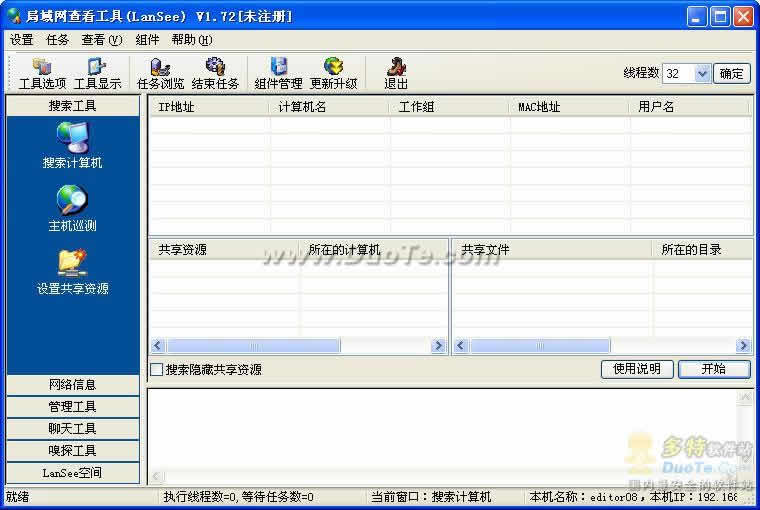Click the 开始 start button
The image size is (760, 510).
[714, 369]
